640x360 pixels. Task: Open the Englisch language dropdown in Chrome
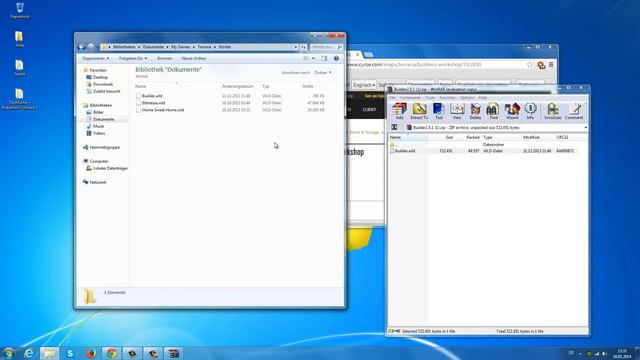pyautogui.click(x=364, y=85)
